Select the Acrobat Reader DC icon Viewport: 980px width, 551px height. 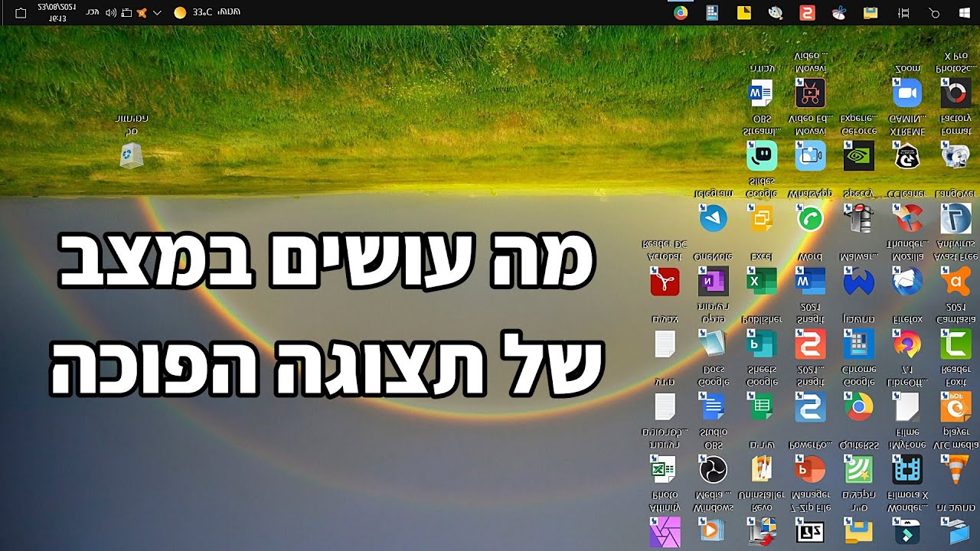tap(664, 282)
